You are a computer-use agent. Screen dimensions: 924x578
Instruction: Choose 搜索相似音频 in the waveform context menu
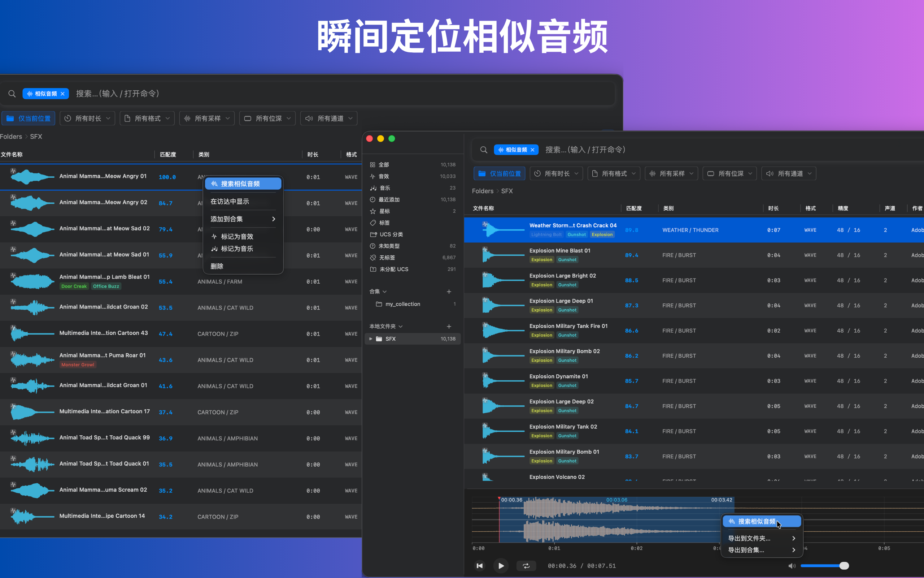[762, 521]
